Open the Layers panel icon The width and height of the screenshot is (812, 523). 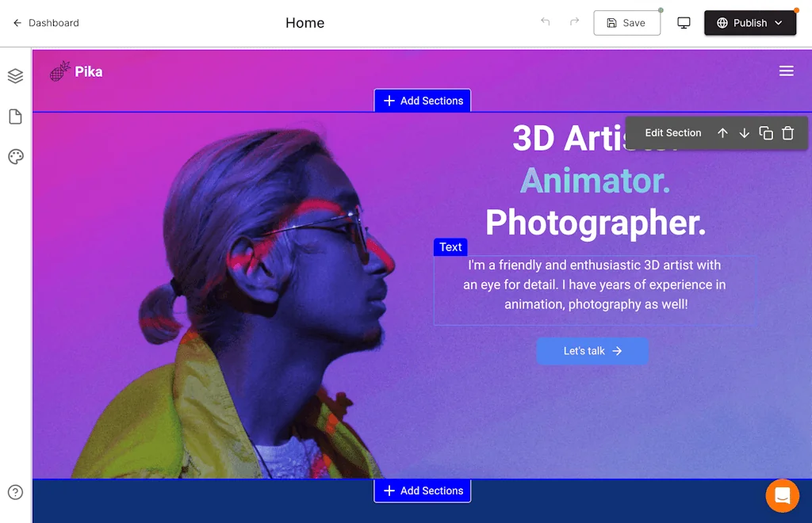pos(15,76)
